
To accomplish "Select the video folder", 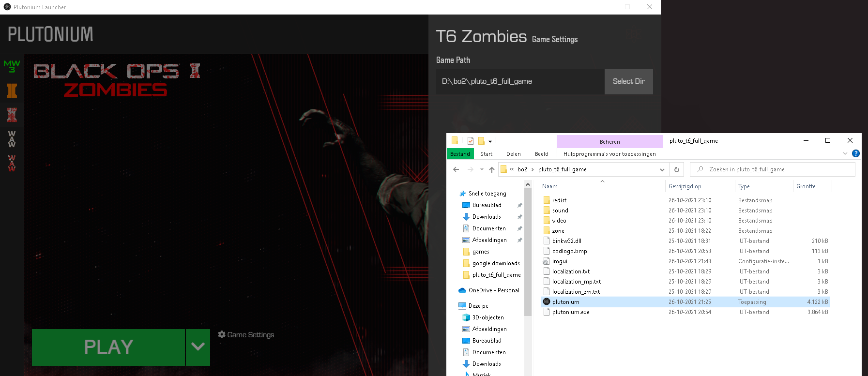I will coord(685,221).
